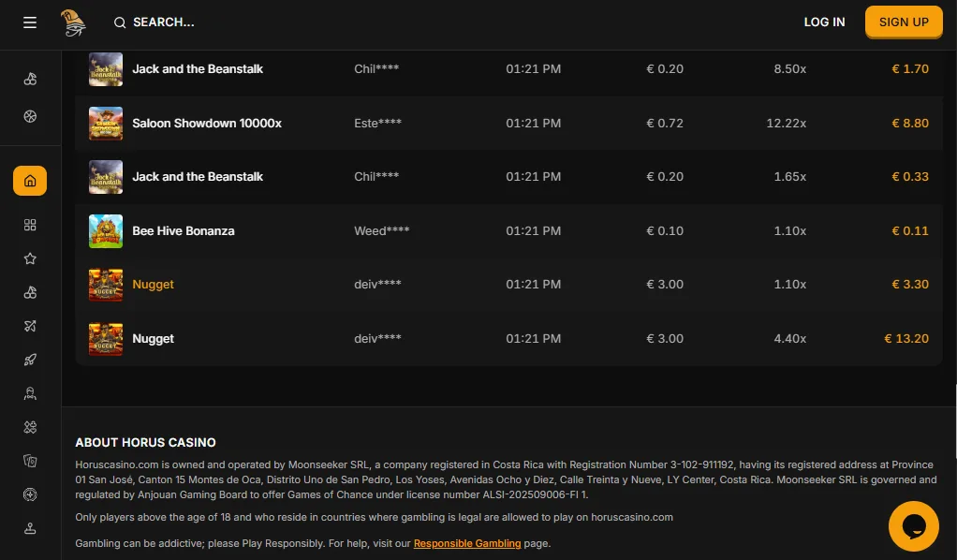This screenshot has height=560, width=957.
Task: Click the ABOUT HORUS CASINO heading
Action: point(145,442)
